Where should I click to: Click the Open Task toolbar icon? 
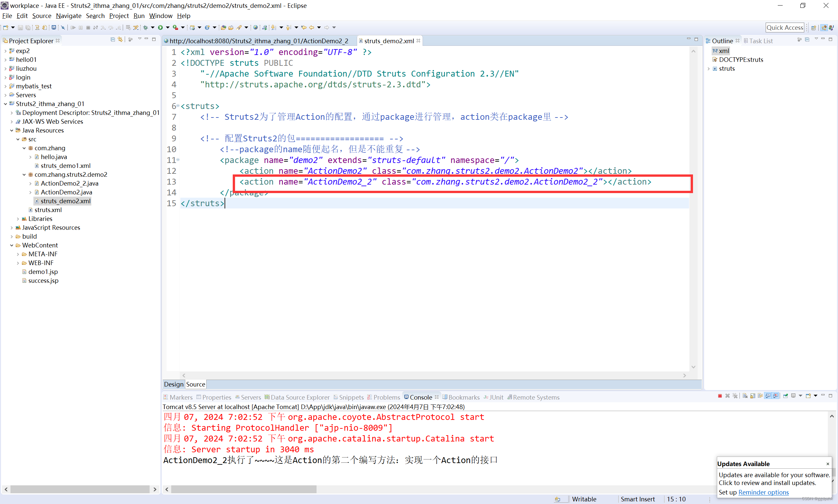tap(231, 27)
